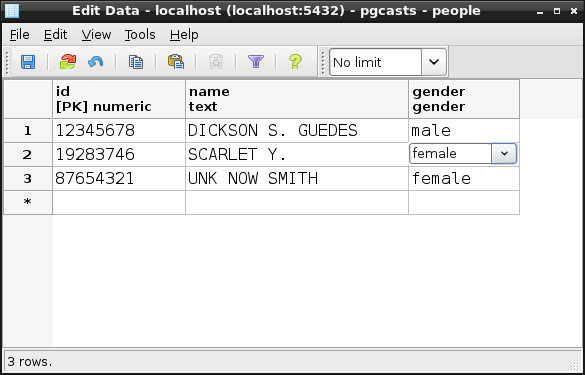This screenshot has width=585, height=375.
Task: Open the Sort/Filter funnel icon
Action: [256, 62]
